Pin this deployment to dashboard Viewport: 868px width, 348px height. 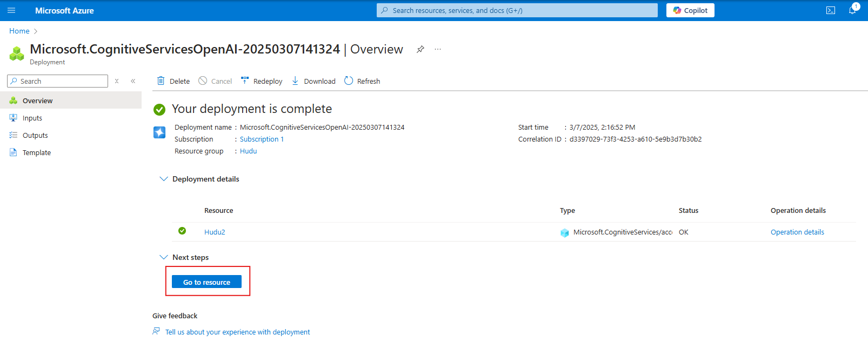(420, 49)
